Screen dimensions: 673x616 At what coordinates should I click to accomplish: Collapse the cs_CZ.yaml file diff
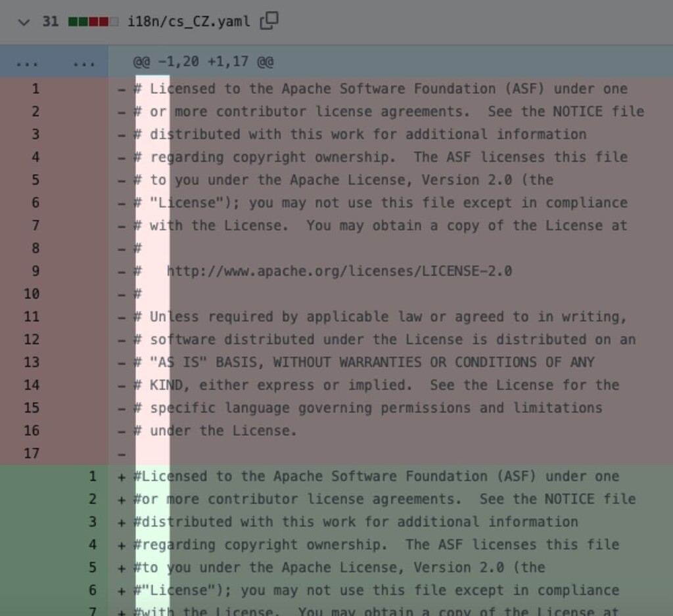[x=24, y=21]
